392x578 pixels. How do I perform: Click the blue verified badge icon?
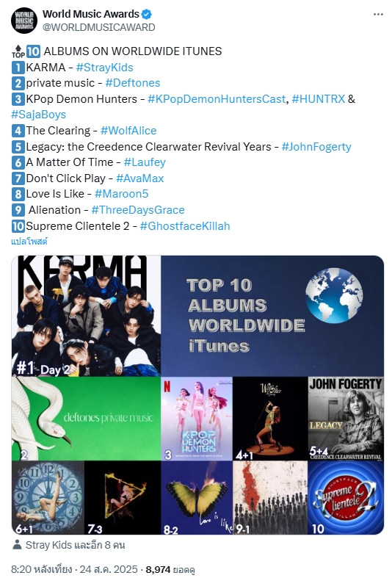[x=147, y=14]
